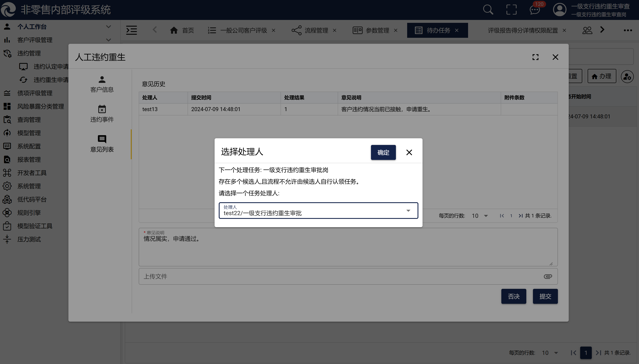Screen dimensions: 639x364
Task: Collapse the sidebar menu toggle icon
Action: (x=131, y=30)
